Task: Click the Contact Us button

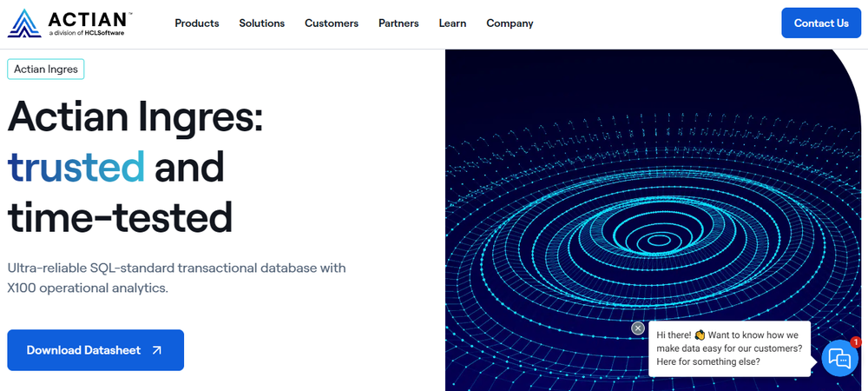Action: click(x=821, y=23)
